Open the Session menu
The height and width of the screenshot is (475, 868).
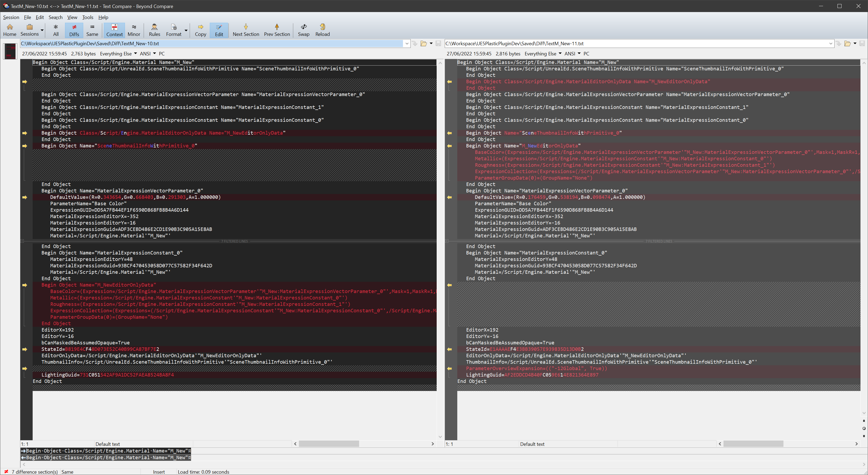coord(10,17)
